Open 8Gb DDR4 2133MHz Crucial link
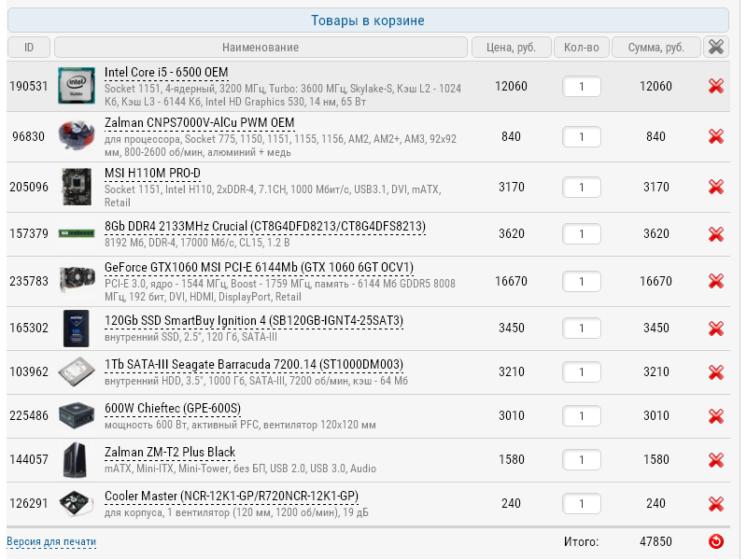Image resolution: width=747 pixels, height=560 pixels. point(265,226)
